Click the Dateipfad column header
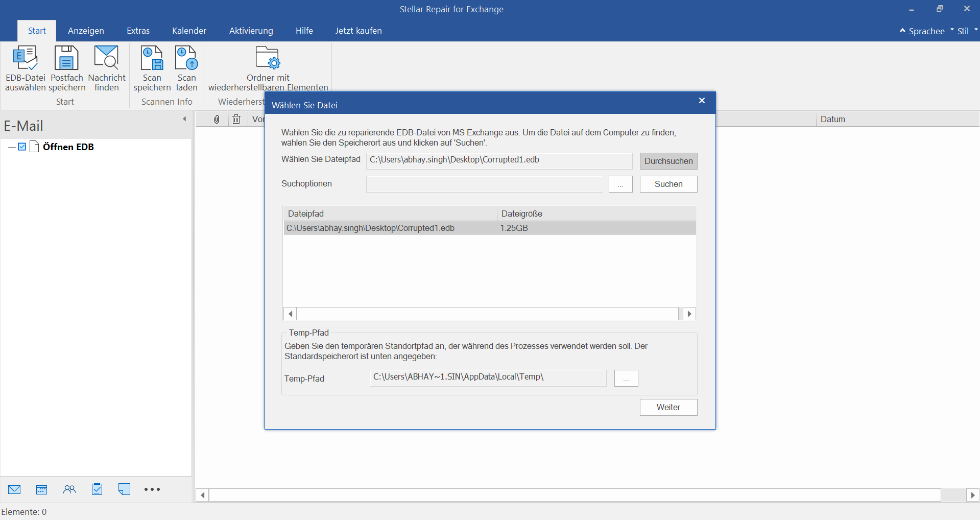The width and height of the screenshot is (980, 520). [390, 214]
